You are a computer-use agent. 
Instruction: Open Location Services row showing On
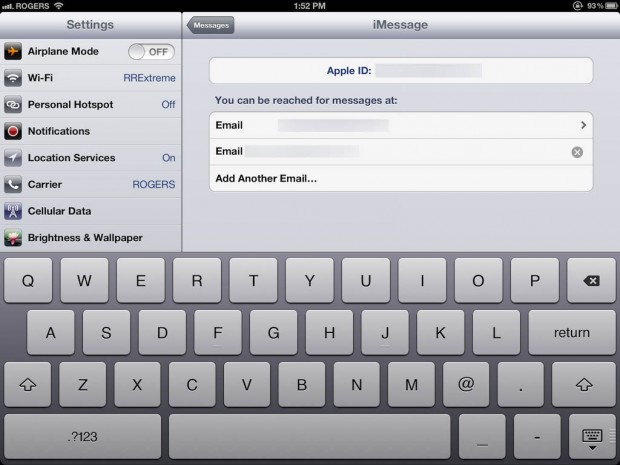point(91,158)
